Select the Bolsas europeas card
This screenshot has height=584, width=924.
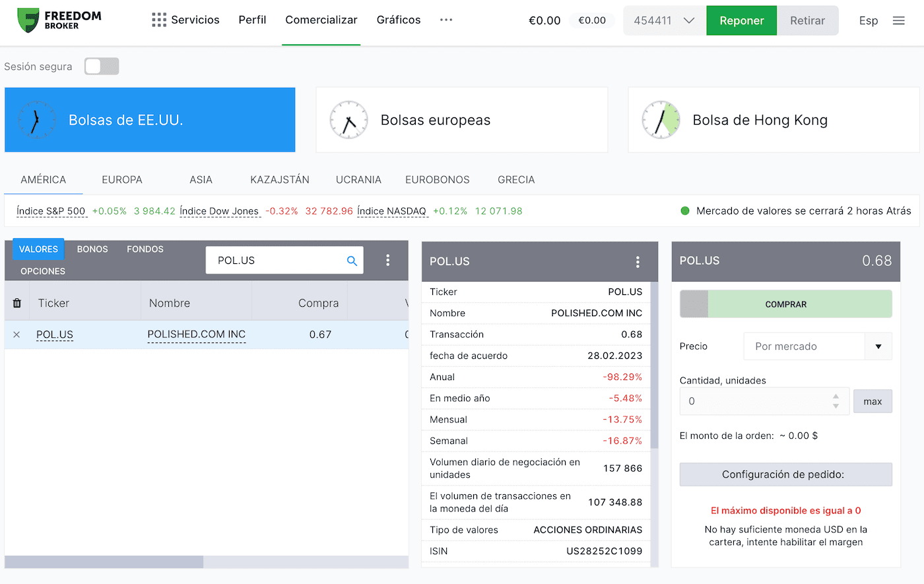[x=462, y=120]
